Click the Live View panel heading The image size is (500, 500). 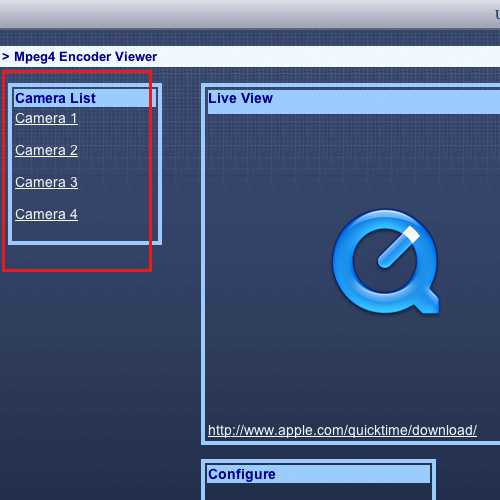click(x=240, y=98)
